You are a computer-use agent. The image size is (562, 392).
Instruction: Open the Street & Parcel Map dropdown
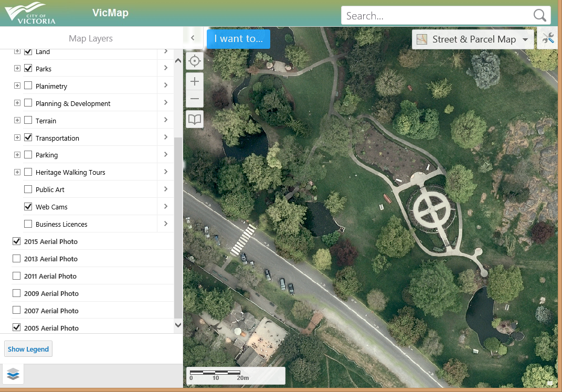point(473,39)
